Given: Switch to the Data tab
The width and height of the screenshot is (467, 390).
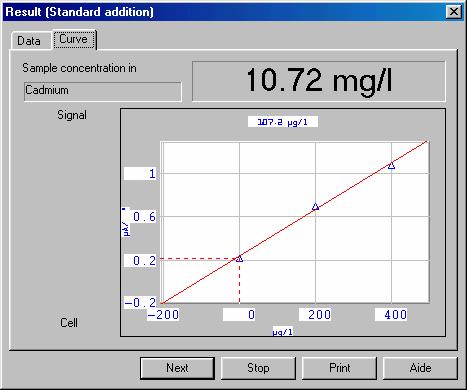Looking at the screenshot, I should (x=29, y=41).
